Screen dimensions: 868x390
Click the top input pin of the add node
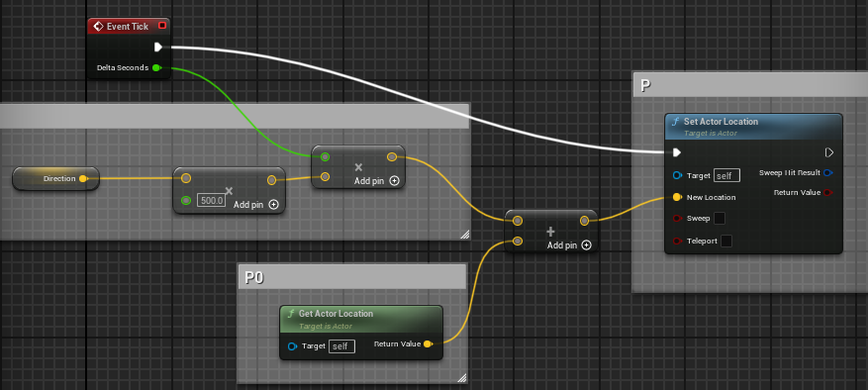(x=517, y=221)
